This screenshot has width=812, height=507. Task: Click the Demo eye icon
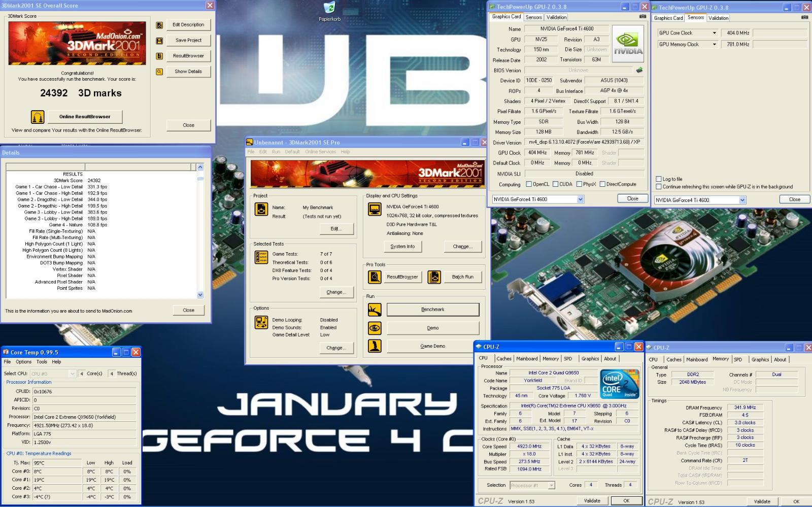pyautogui.click(x=375, y=328)
